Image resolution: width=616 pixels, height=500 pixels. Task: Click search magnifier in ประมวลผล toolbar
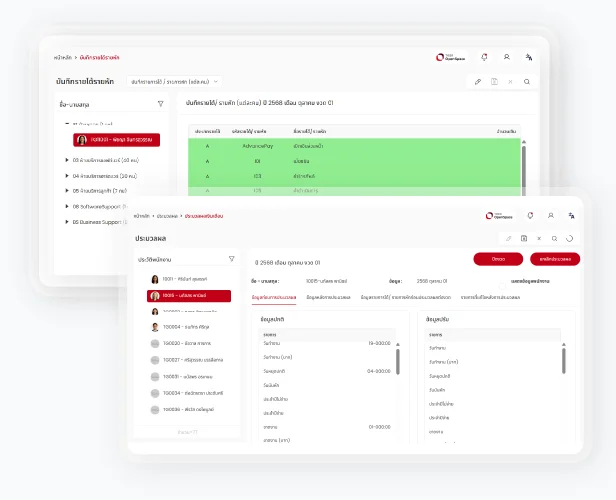[554, 238]
